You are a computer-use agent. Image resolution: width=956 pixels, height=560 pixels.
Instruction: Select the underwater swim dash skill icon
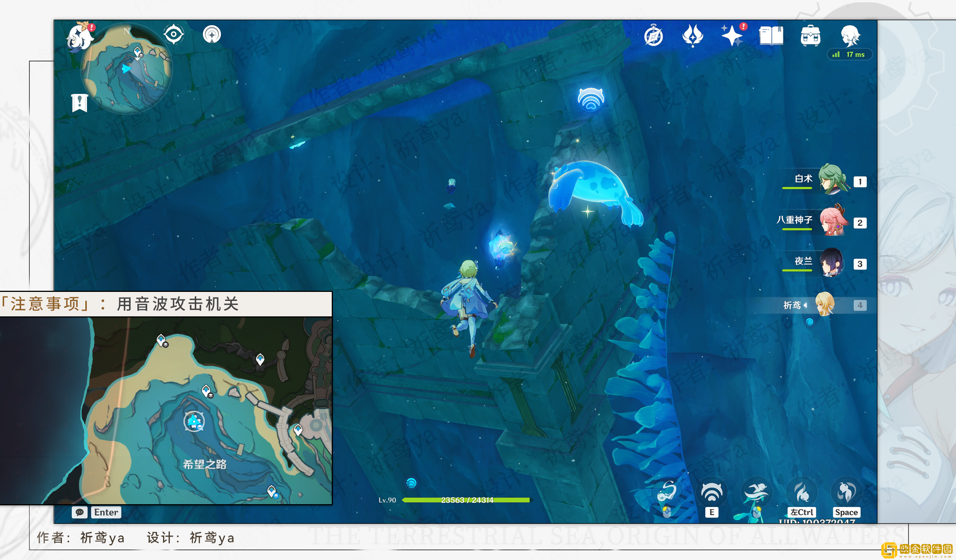pos(757,492)
